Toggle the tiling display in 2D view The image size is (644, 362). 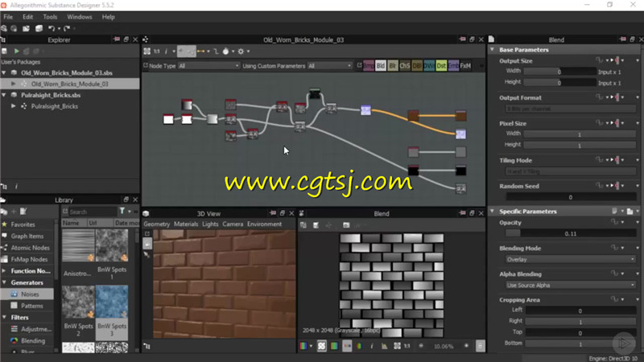(x=321, y=346)
